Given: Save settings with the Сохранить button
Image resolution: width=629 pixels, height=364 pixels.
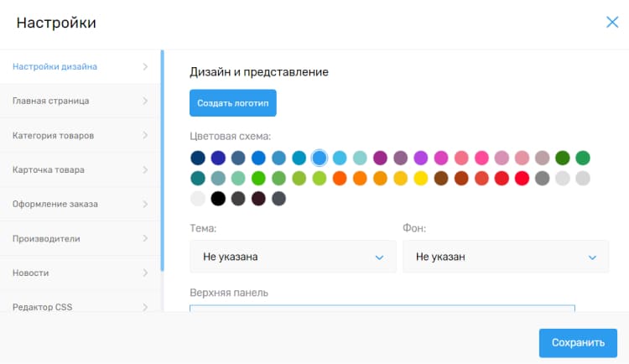Looking at the screenshot, I should point(578,343).
